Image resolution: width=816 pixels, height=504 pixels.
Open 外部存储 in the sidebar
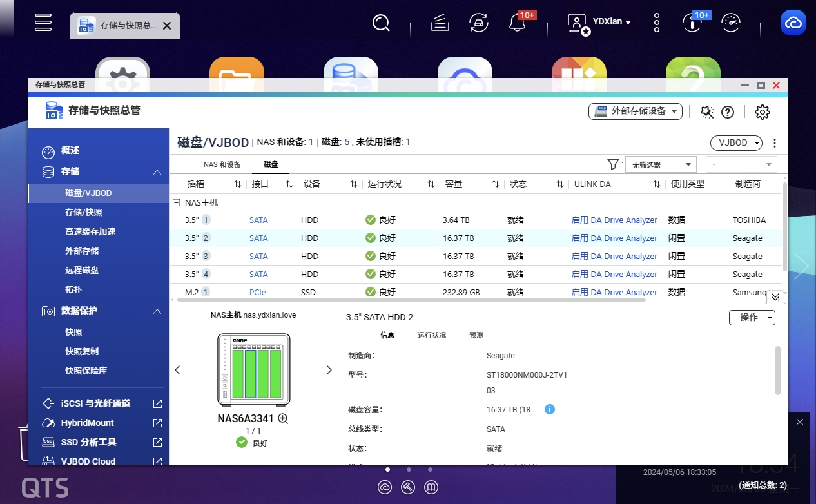[82, 251]
